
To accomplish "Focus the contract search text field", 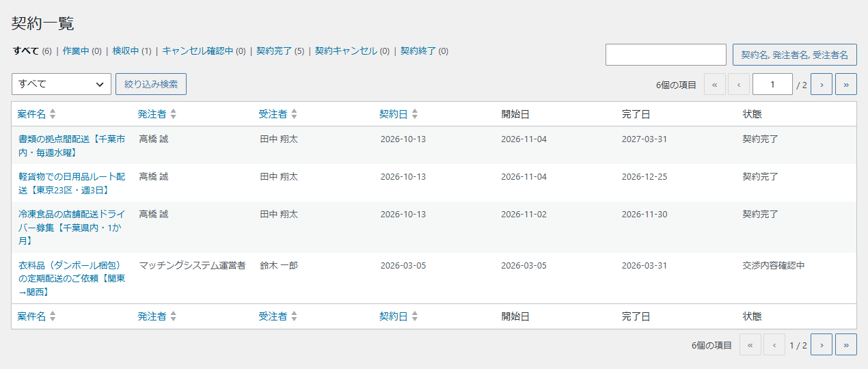I will coord(666,55).
